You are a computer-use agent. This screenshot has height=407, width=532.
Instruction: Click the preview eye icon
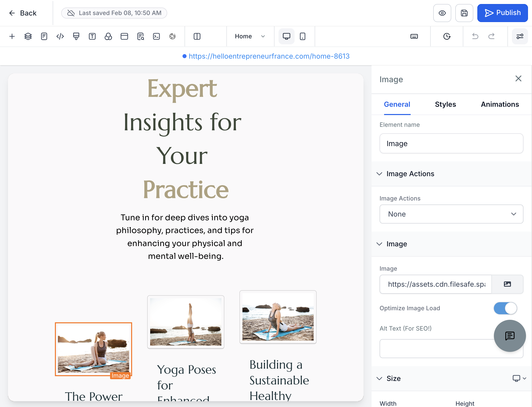[x=442, y=13]
